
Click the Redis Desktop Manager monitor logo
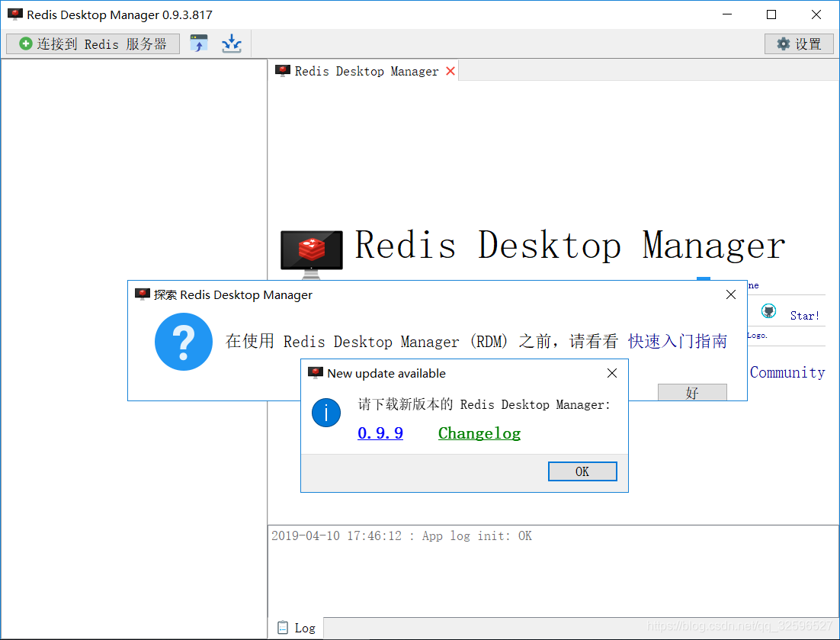tap(311, 250)
